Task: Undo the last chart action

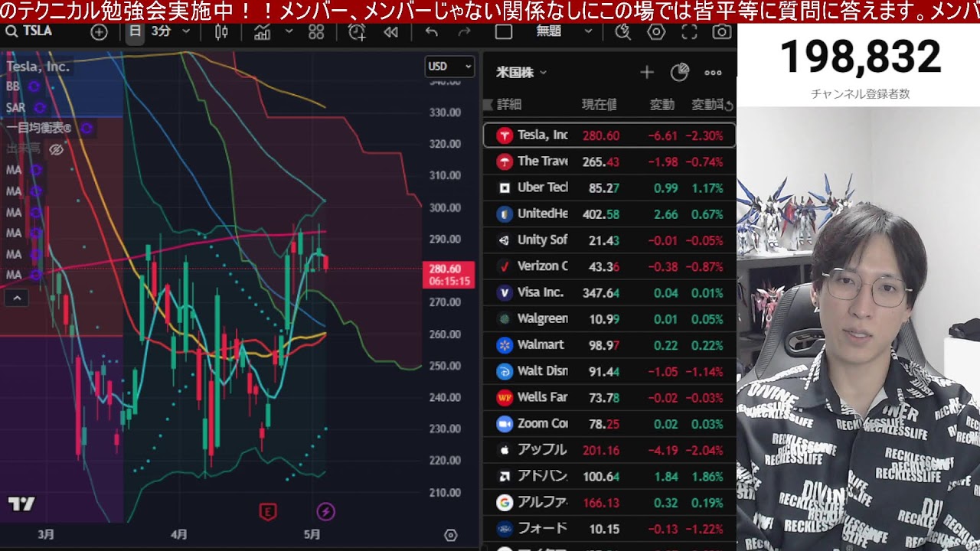Action: tap(431, 32)
